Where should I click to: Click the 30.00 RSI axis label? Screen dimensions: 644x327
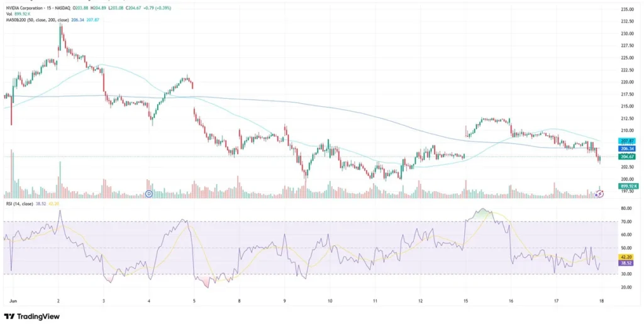(626, 274)
